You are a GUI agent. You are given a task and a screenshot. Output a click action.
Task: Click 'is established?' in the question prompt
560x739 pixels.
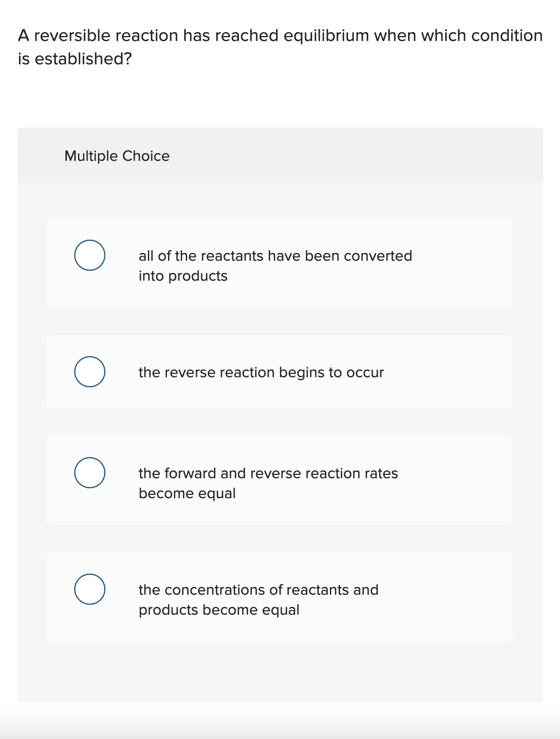coord(75,59)
